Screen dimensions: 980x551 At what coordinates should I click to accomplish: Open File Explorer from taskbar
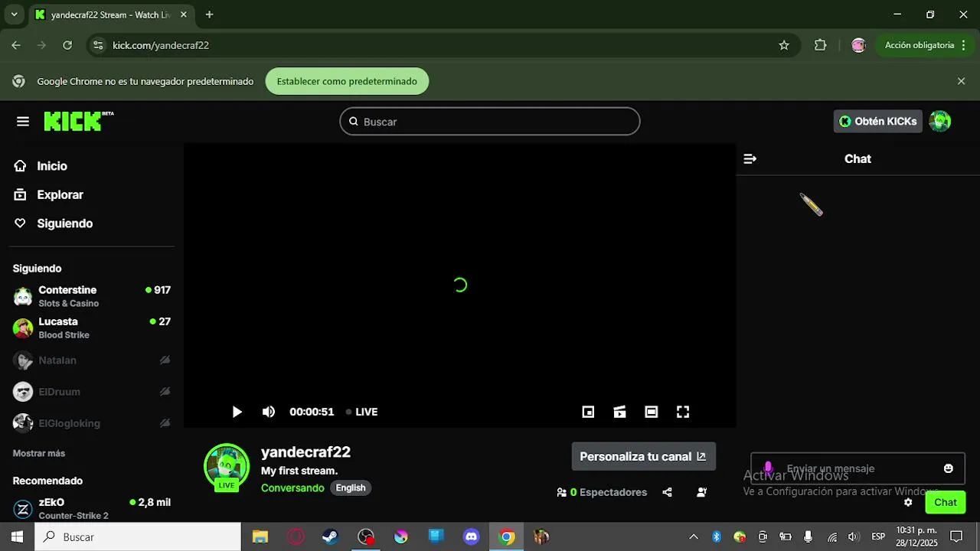tap(260, 536)
